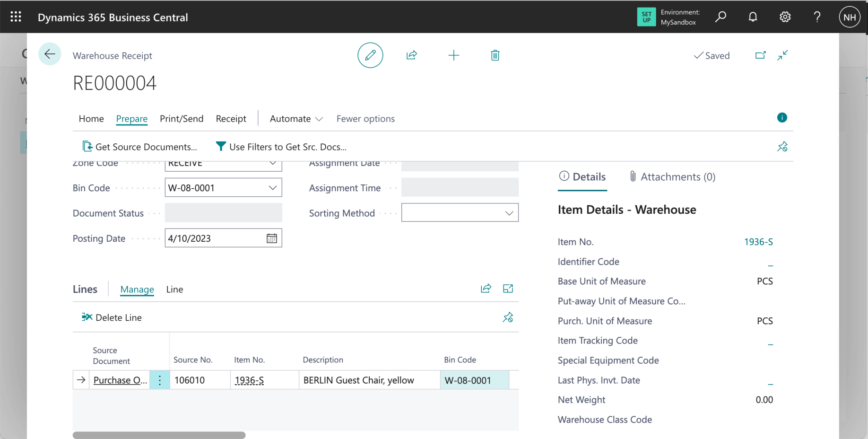Expand Lines section to full view

click(x=508, y=289)
